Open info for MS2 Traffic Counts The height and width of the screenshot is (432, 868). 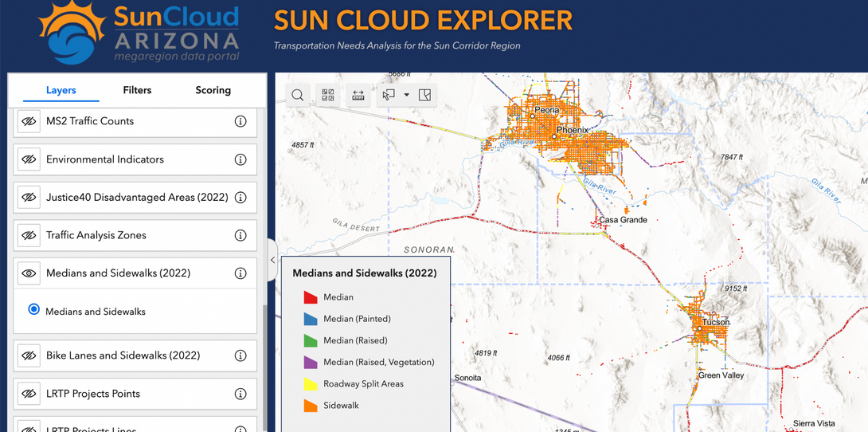click(x=240, y=120)
